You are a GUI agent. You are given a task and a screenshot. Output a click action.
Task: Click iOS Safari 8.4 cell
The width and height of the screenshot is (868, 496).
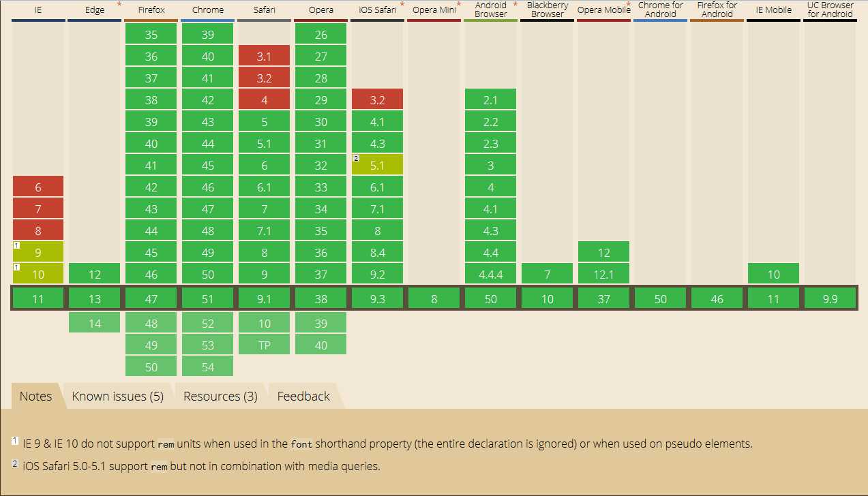378,253
